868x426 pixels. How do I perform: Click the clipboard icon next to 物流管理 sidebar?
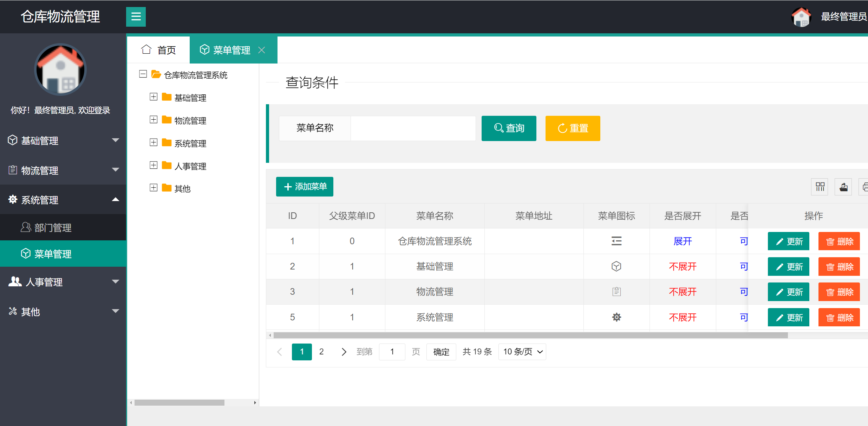(13, 170)
